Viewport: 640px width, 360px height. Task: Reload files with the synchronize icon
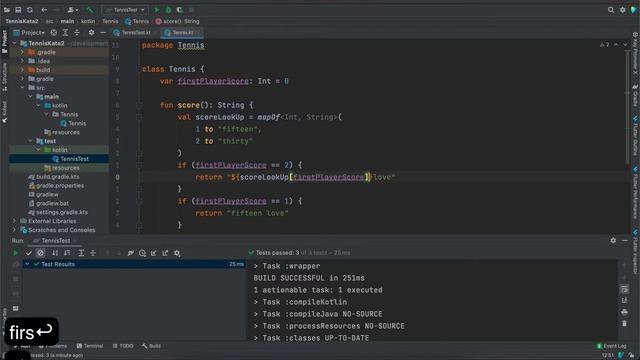coord(30,9)
